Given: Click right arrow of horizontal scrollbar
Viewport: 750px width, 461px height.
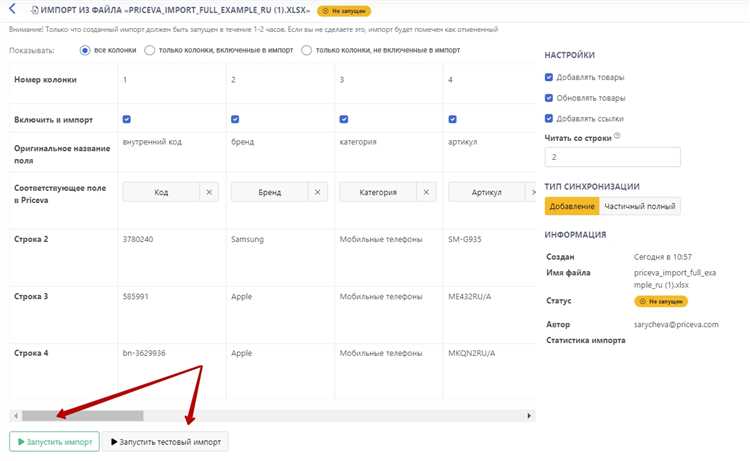Looking at the screenshot, I should [529, 415].
